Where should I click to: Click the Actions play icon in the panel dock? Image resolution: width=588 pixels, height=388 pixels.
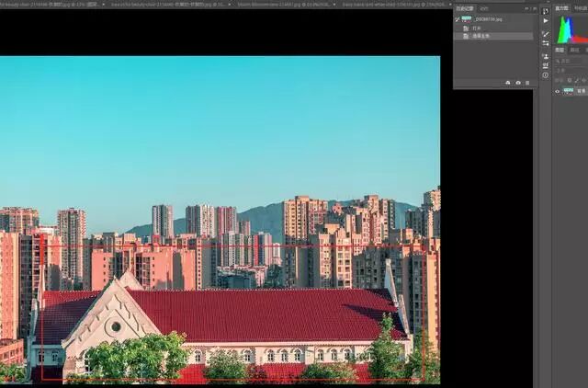[545, 20]
